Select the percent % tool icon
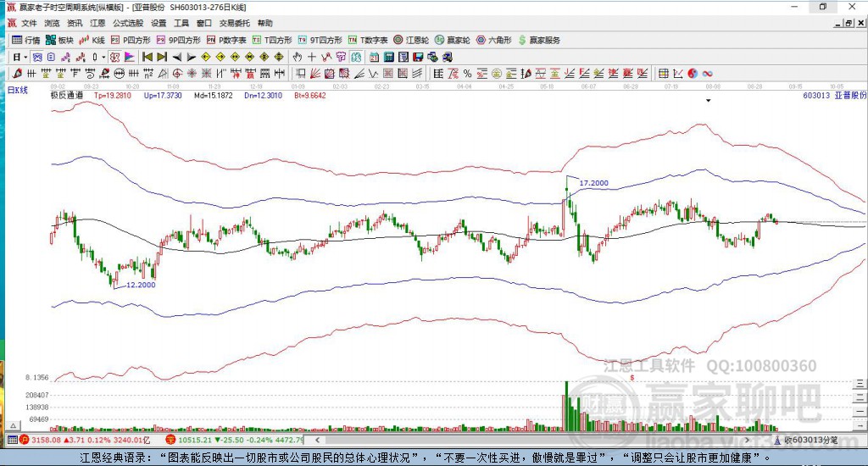 467,74
